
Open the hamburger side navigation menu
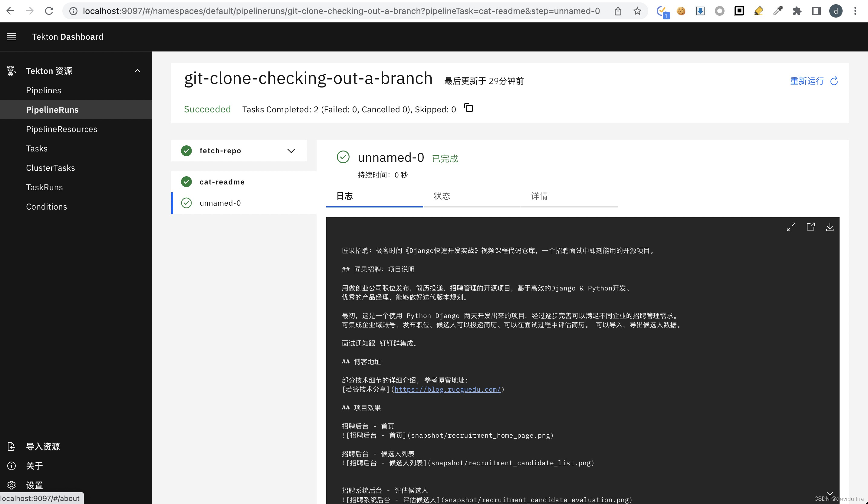[12, 37]
